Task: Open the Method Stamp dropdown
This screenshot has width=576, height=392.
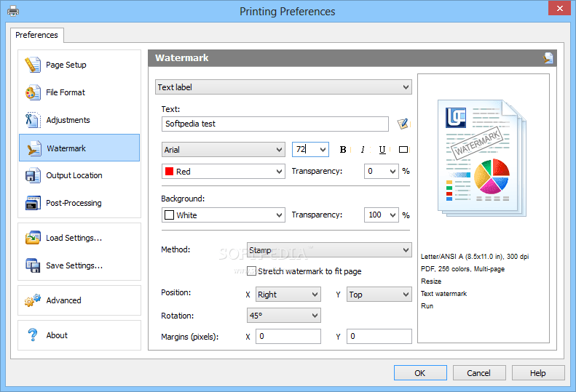Action: click(x=329, y=250)
